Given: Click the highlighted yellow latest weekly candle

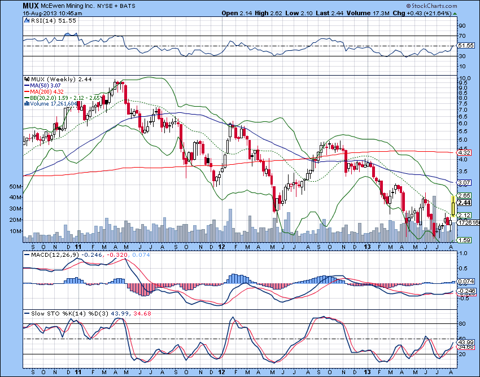Looking at the screenshot, I should (x=453, y=206).
